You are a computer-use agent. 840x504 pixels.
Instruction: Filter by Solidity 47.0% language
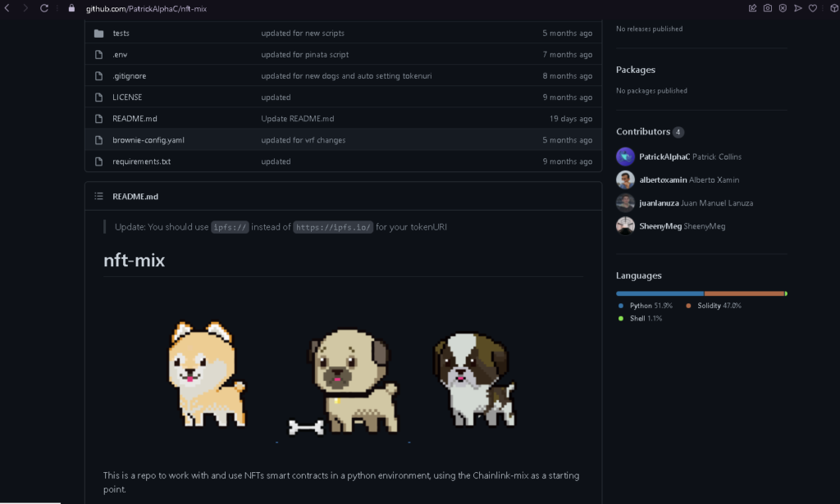[714, 306]
